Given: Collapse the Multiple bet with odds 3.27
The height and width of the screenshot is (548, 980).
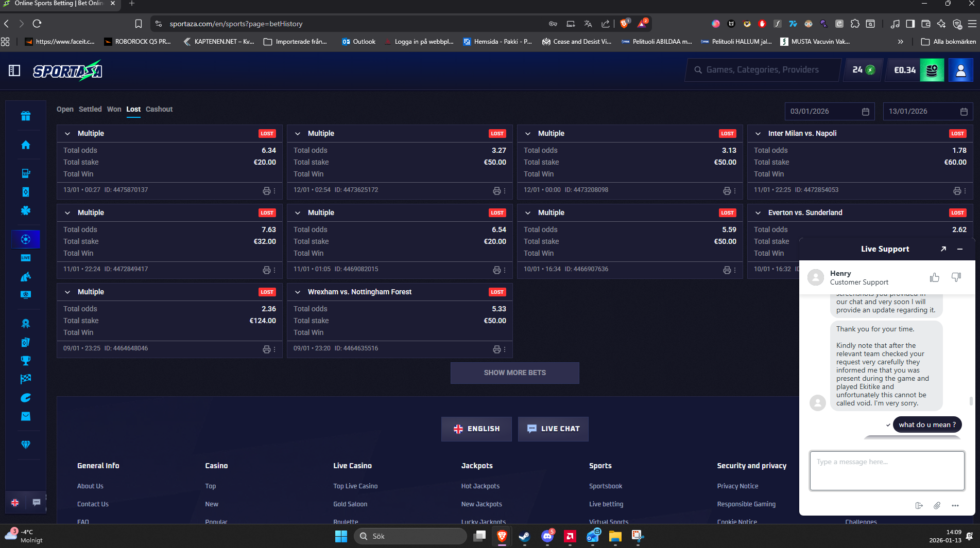Looking at the screenshot, I should [298, 133].
